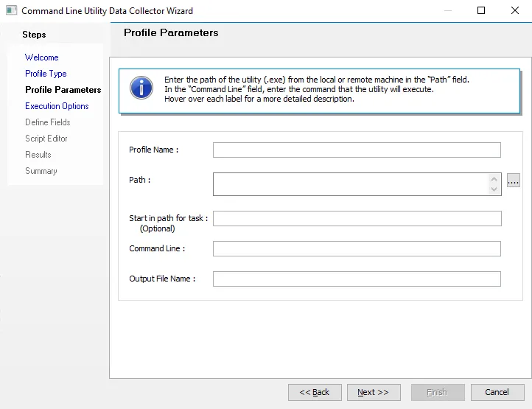Close the wizard window
The height and width of the screenshot is (409, 532).
(x=515, y=10)
